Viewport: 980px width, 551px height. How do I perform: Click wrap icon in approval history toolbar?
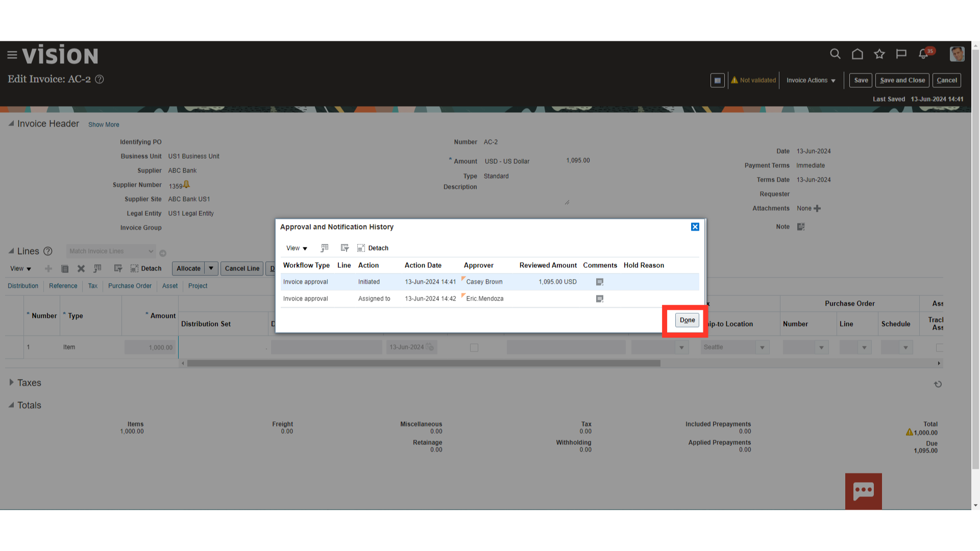(x=345, y=248)
